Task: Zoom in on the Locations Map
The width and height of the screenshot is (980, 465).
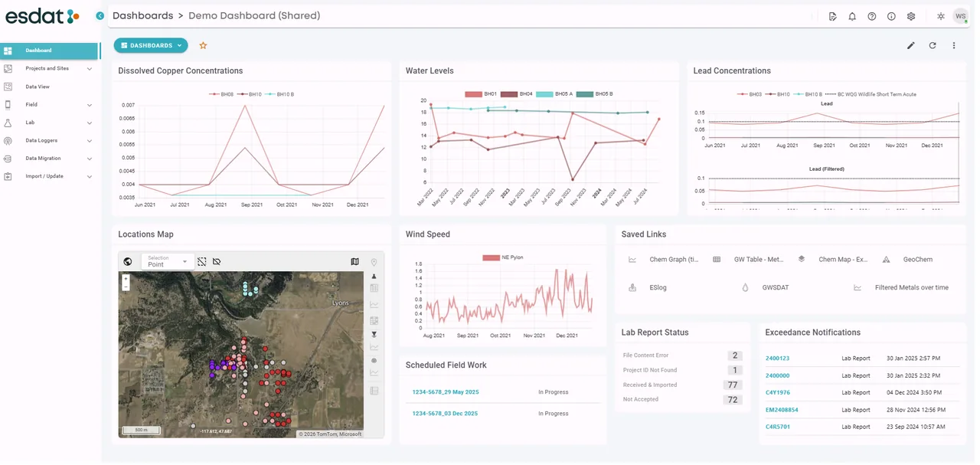Action: [x=126, y=279]
